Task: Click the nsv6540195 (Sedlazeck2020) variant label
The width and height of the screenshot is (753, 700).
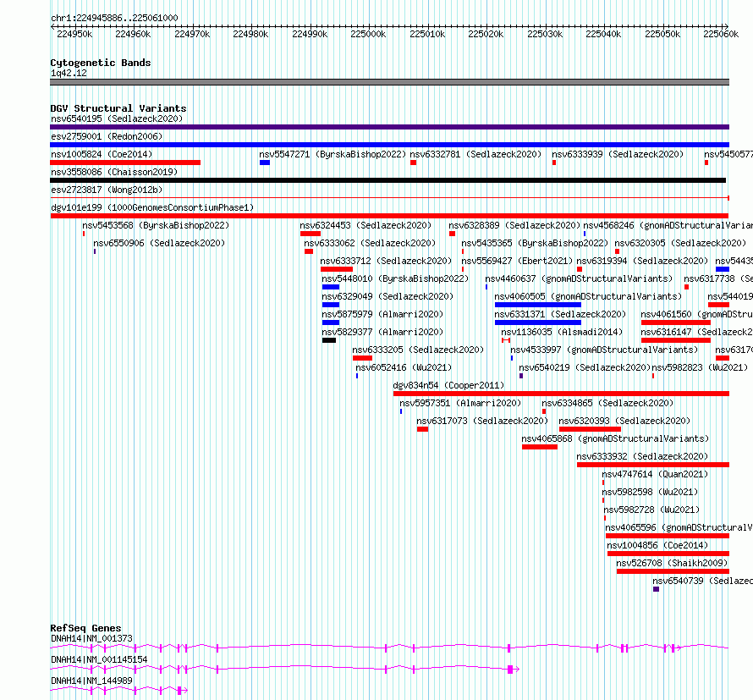Action: pos(117,119)
